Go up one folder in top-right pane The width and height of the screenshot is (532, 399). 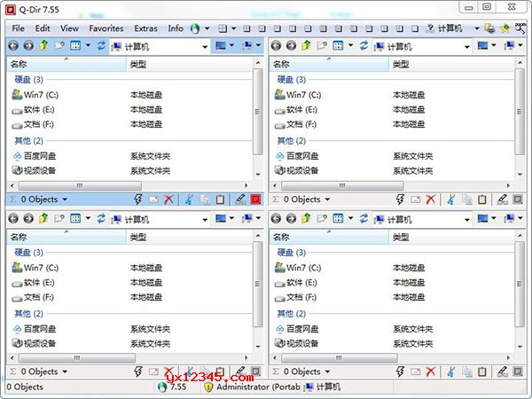pos(307,45)
